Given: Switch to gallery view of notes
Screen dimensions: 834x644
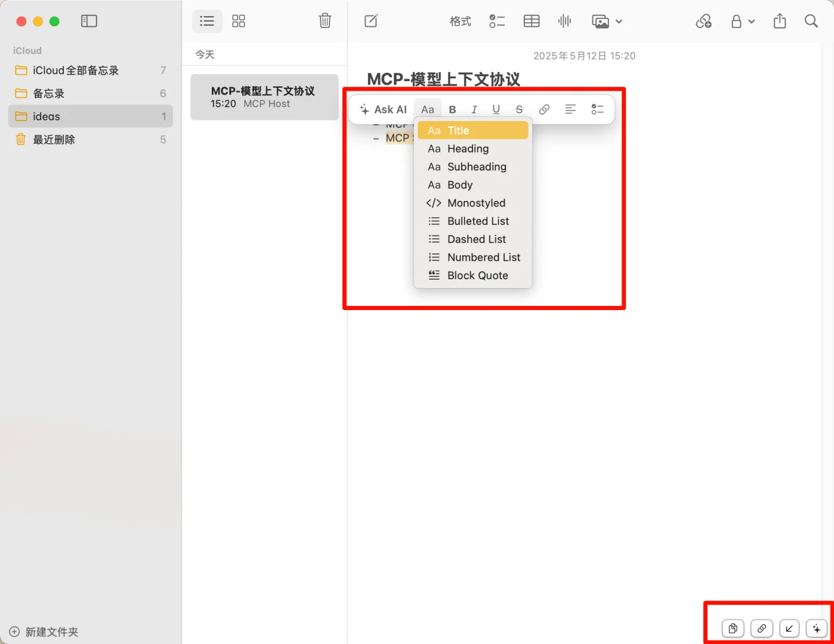Looking at the screenshot, I should (x=239, y=21).
